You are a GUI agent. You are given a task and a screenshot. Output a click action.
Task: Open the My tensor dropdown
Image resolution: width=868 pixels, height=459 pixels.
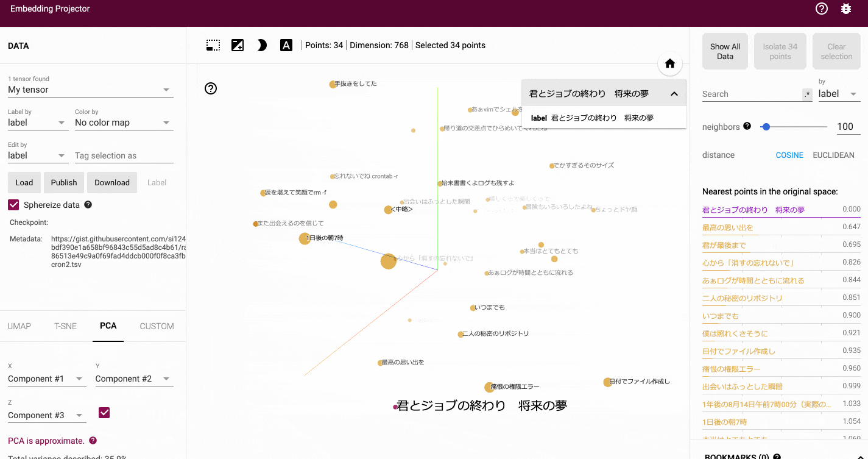click(90, 88)
